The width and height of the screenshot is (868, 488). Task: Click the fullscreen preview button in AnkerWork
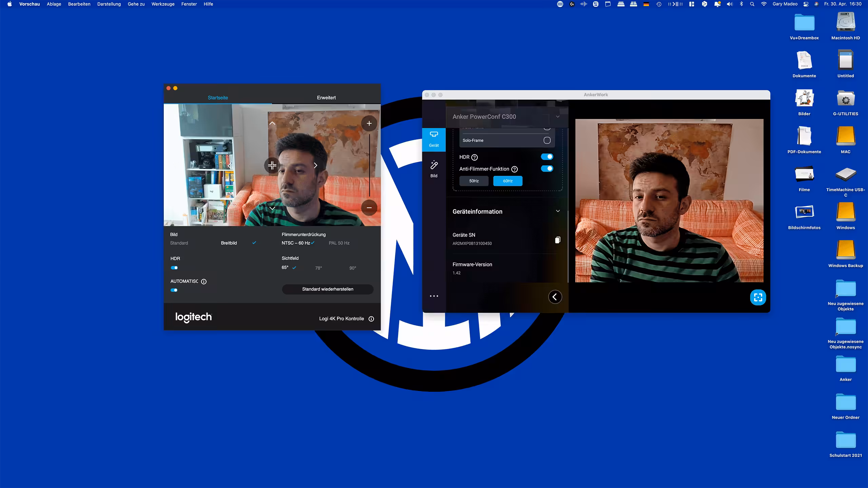coord(758,298)
